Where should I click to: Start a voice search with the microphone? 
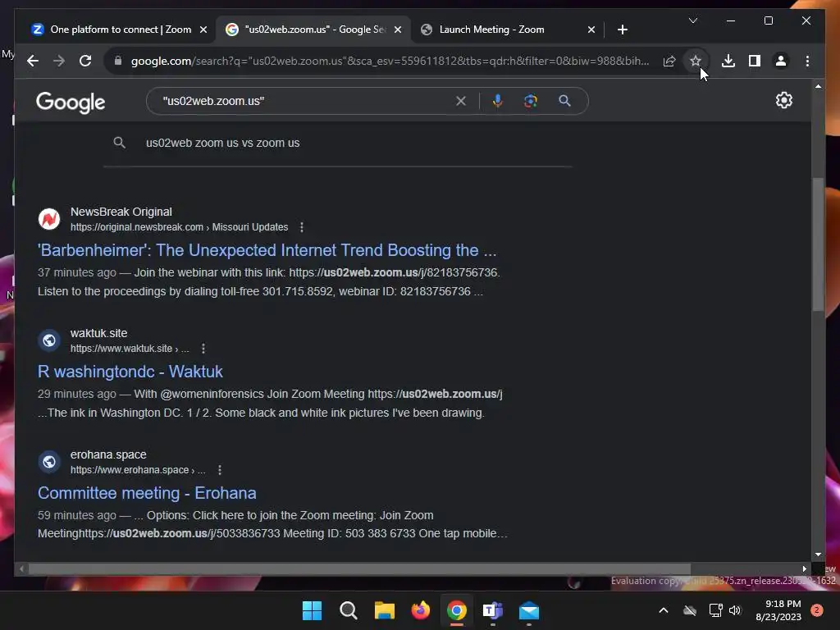point(498,101)
